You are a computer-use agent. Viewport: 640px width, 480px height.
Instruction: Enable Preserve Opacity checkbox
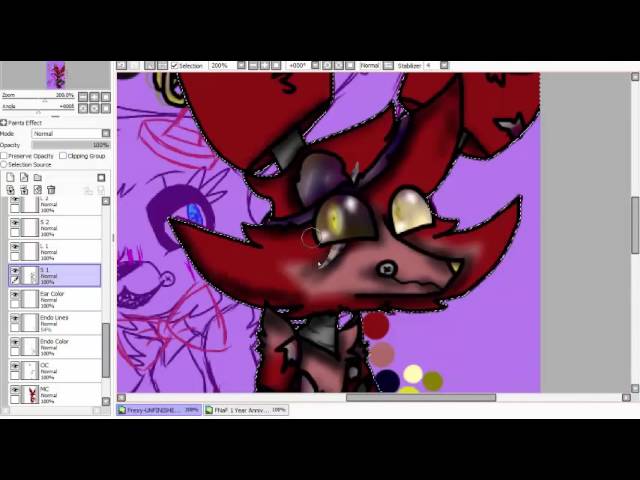(4, 156)
